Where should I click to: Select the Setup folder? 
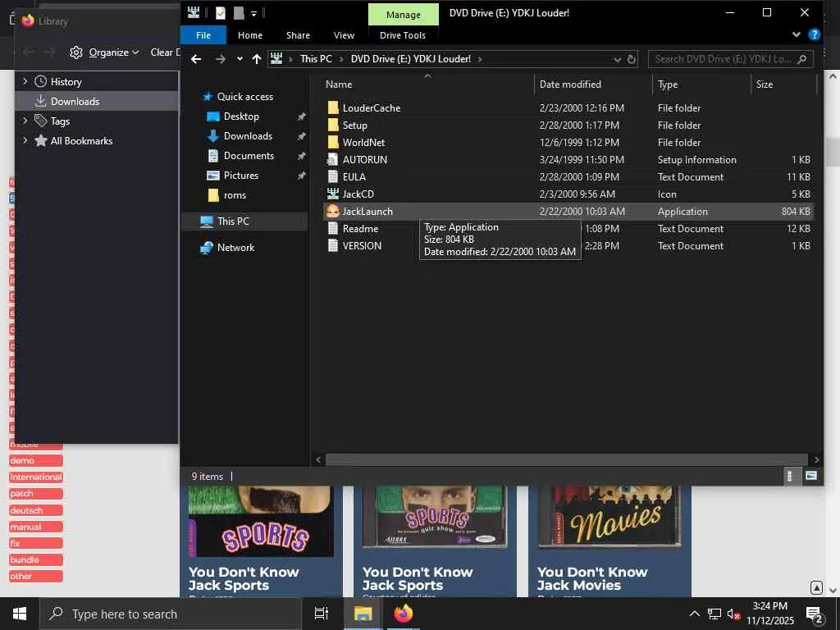click(x=354, y=126)
